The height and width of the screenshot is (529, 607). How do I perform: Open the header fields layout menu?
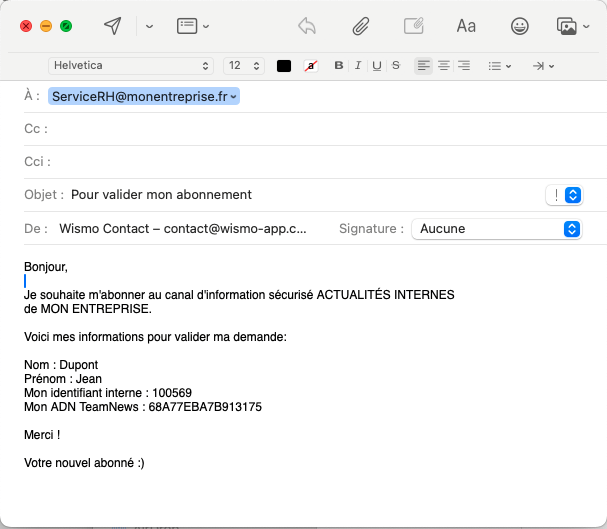pyautogui.click(x=192, y=27)
